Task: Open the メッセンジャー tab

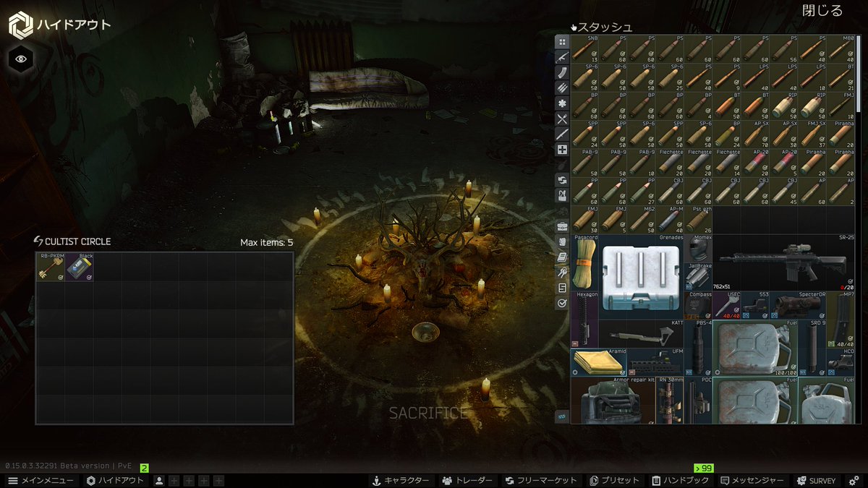Action: 752,481
